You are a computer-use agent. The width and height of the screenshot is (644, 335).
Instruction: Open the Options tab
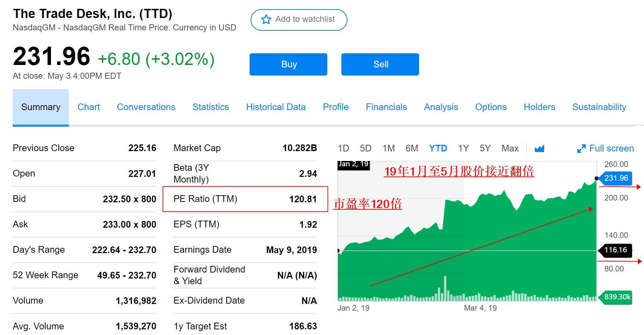(x=491, y=107)
